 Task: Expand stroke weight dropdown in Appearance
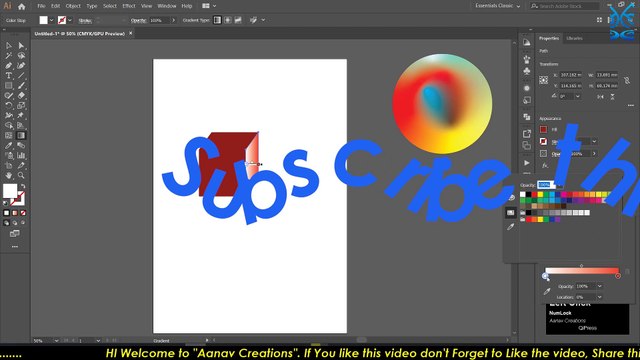[594, 142]
